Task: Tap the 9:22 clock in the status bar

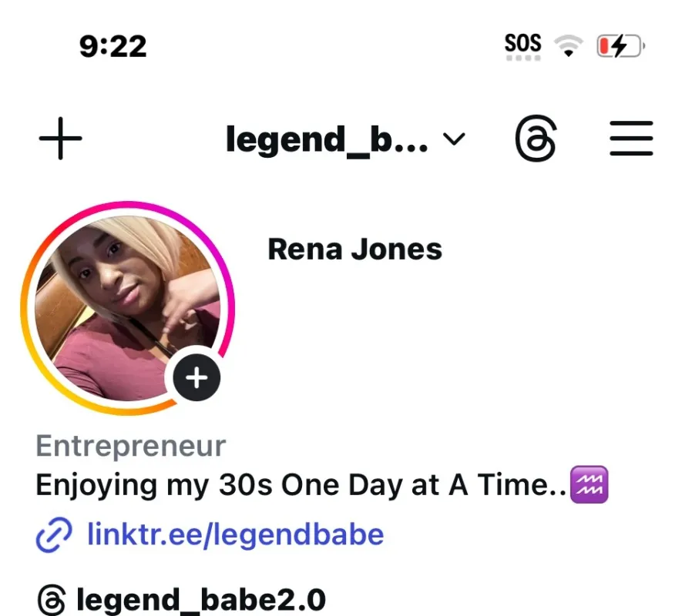Action: coord(113,47)
